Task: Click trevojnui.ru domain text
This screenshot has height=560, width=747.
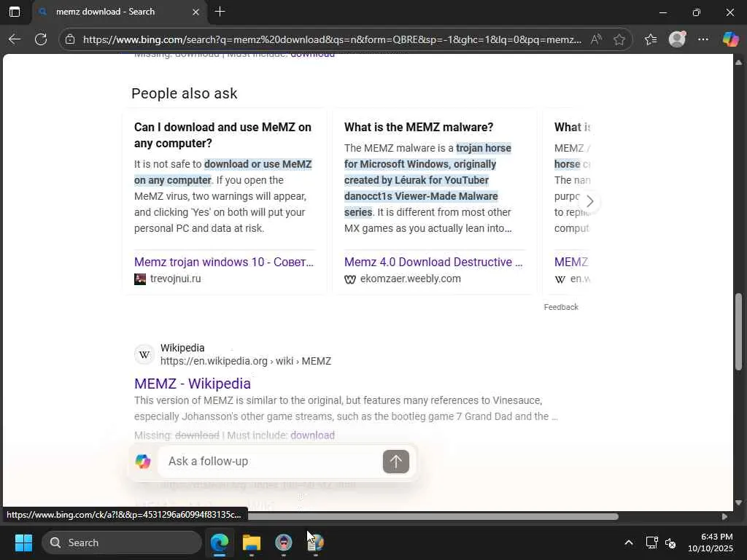Action: point(175,279)
